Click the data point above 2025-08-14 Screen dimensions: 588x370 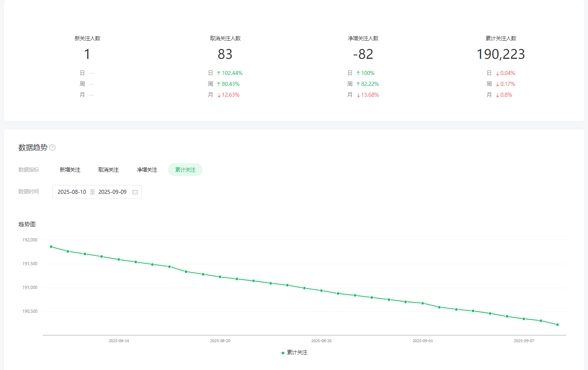coord(118,260)
